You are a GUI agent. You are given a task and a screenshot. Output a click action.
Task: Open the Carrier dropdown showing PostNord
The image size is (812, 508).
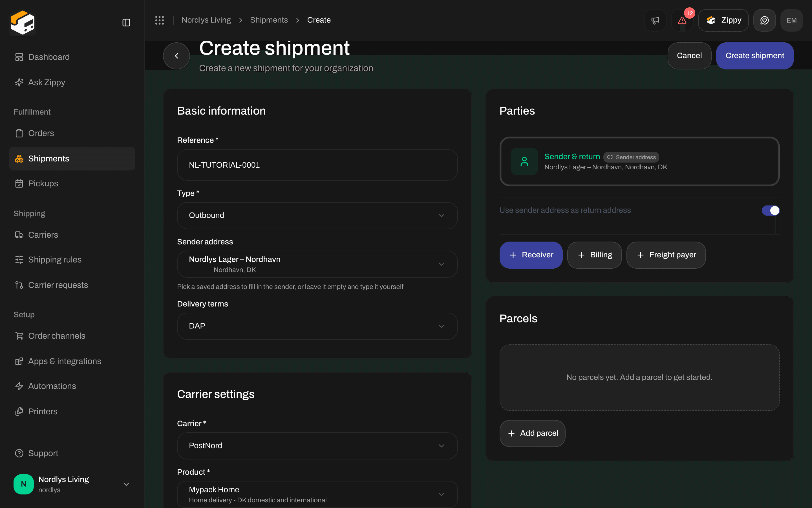(317, 446)
